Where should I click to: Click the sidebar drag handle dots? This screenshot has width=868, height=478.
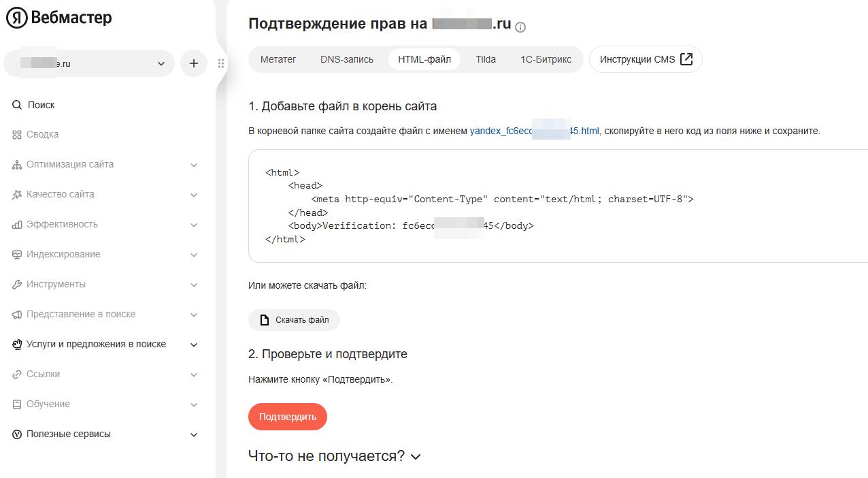pyautogui.click(x=221, y=63)
